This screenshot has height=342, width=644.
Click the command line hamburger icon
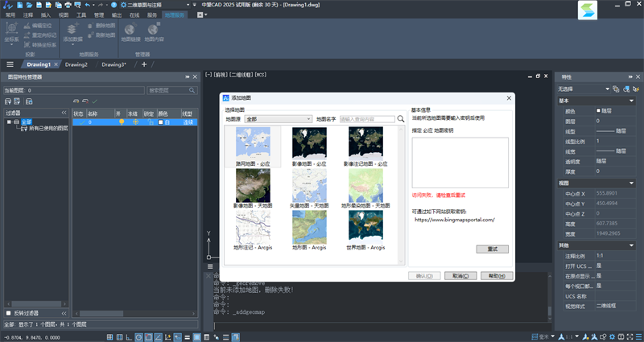coord(210,266)
